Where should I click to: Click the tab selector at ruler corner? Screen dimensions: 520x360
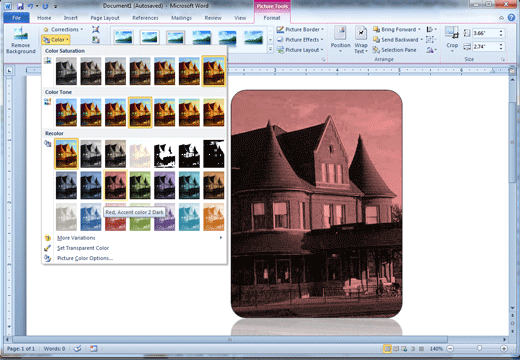pos(9,70)
